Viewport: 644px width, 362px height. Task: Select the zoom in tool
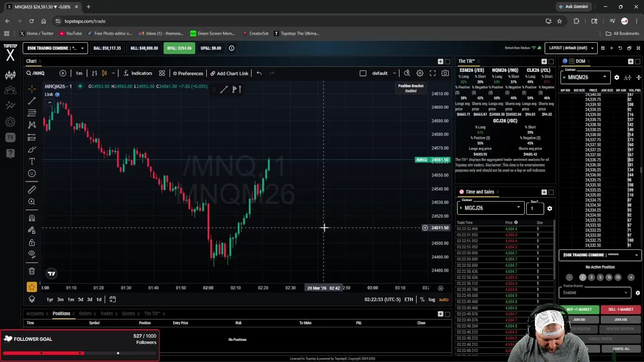click(x=32, y=202)
